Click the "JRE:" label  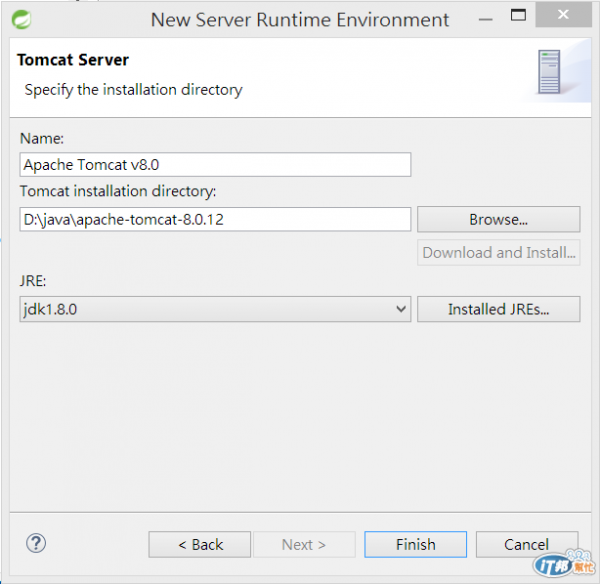[33, 281]
